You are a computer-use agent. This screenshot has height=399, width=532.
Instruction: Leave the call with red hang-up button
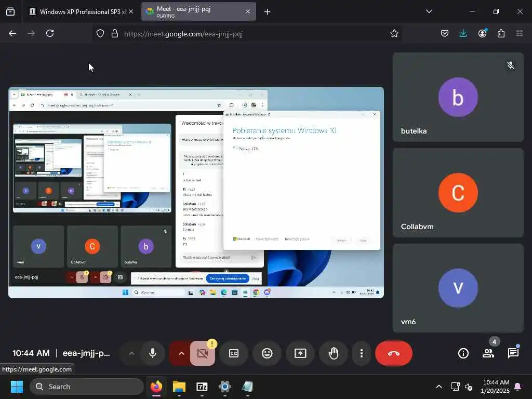(x=394, y=353)
